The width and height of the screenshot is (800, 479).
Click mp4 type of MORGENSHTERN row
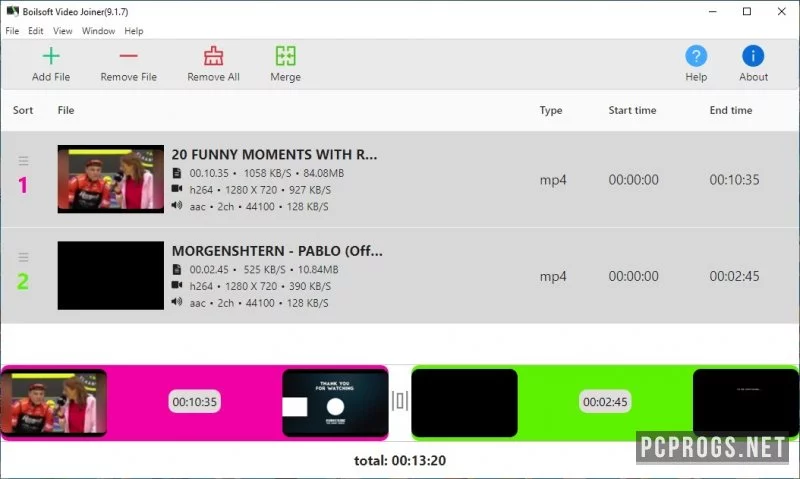(553, 276)
